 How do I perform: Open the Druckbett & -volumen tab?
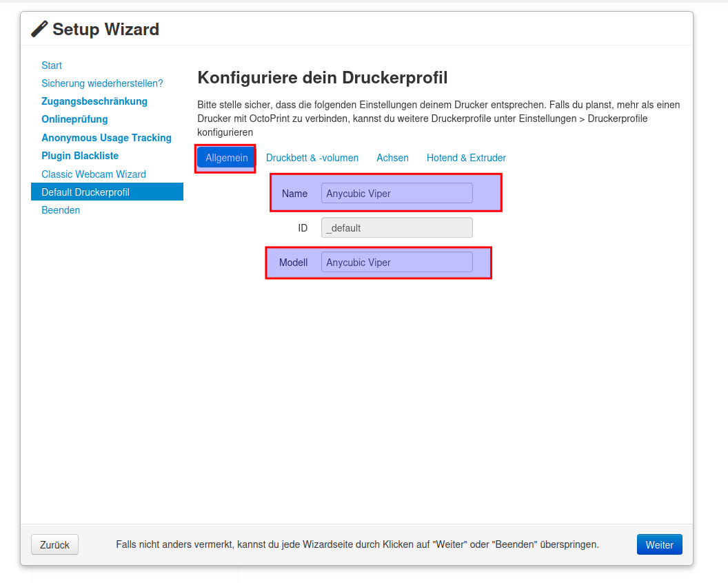(x=312, y=158)
